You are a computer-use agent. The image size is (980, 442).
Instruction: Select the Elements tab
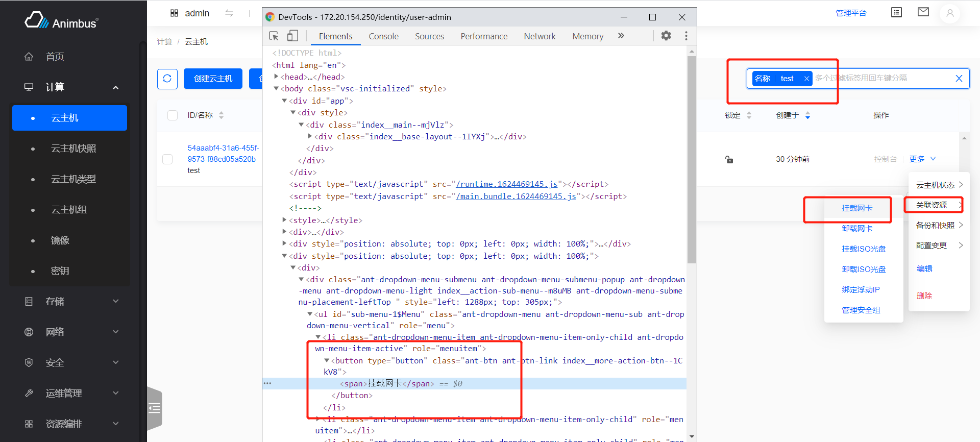(x=335, y=36)
